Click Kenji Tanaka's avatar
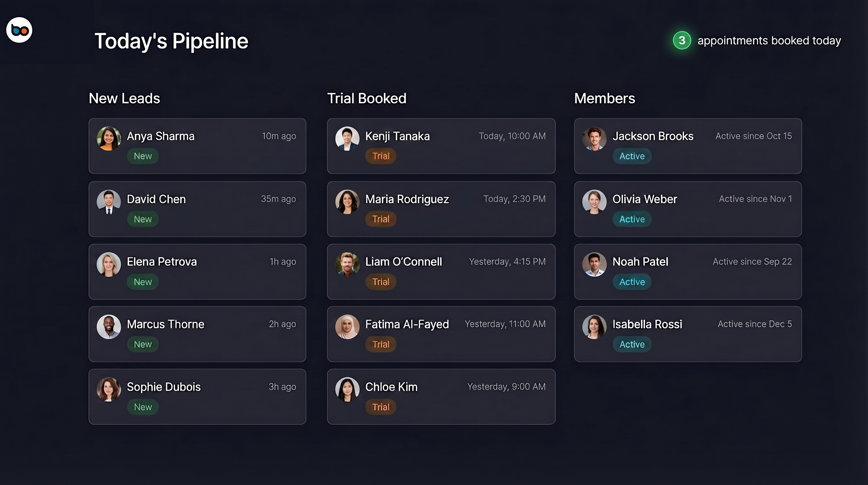 coord(347,138)
